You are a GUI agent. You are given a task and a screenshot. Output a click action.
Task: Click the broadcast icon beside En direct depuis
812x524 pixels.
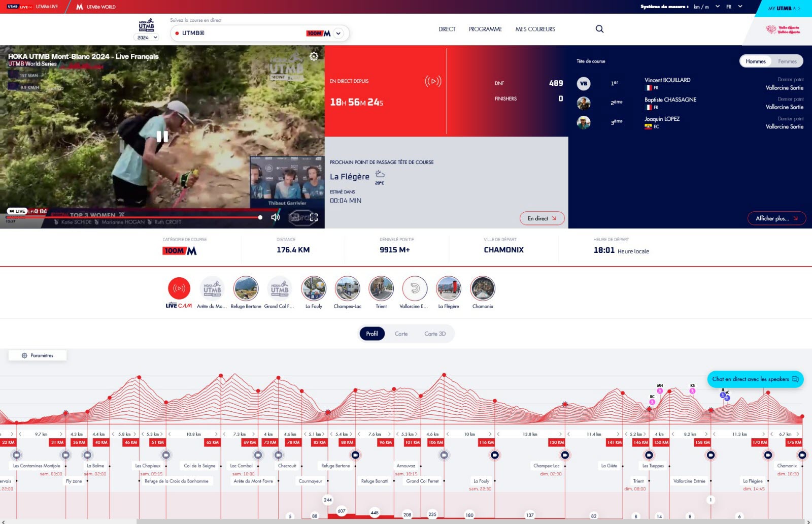tap(433, 81)
